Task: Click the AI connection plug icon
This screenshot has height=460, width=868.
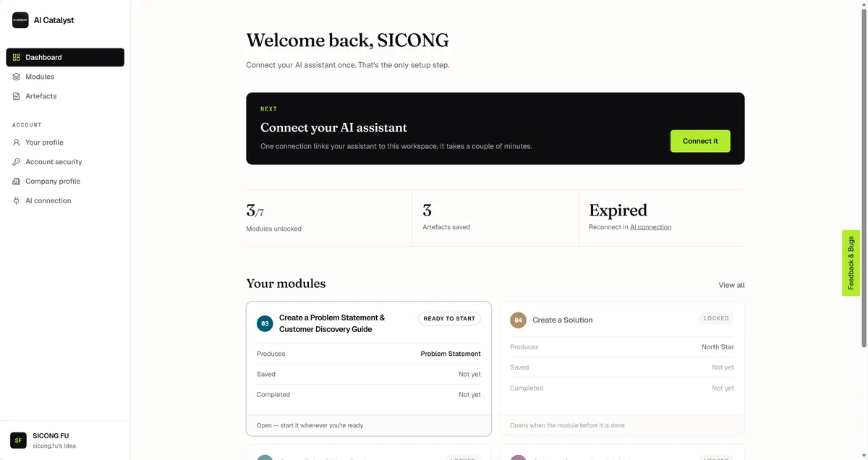Action: pos(17,201)
